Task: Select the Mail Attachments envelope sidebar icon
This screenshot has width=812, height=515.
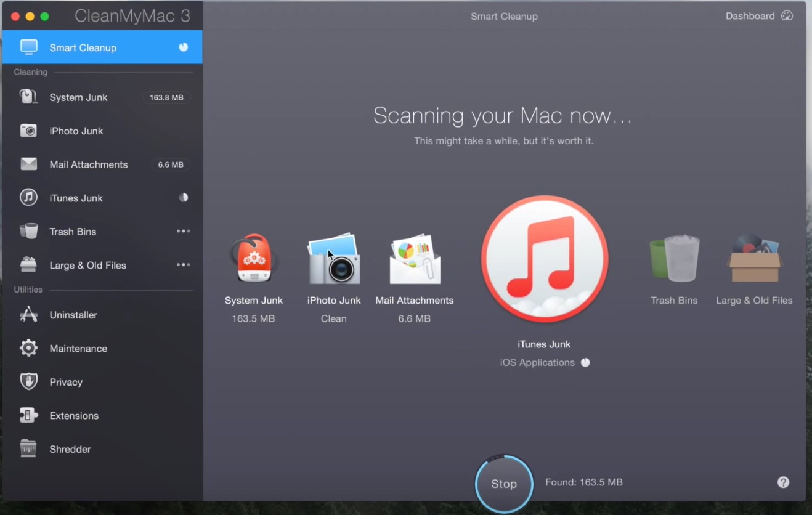Action: pos(28,164)
